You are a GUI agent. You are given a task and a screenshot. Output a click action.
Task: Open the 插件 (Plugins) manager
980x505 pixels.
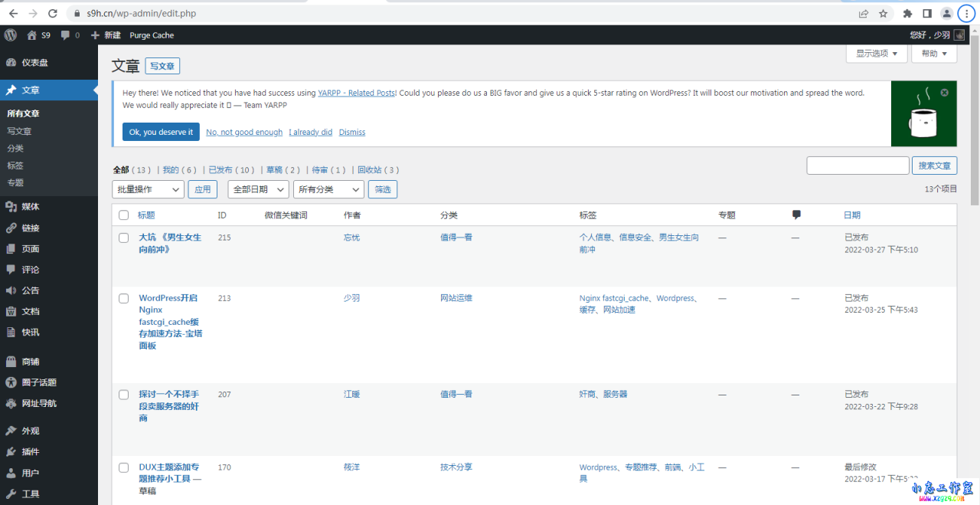click(x=29, y=451)
